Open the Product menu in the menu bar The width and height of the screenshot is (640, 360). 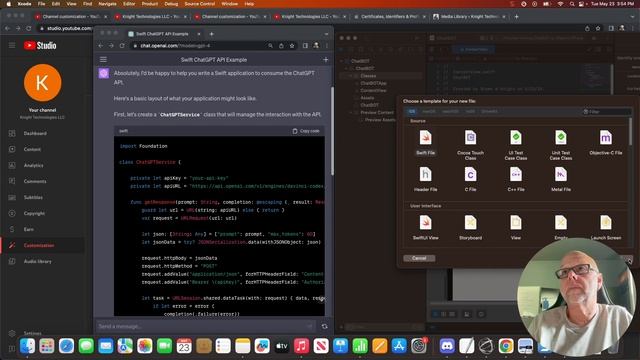150,4
